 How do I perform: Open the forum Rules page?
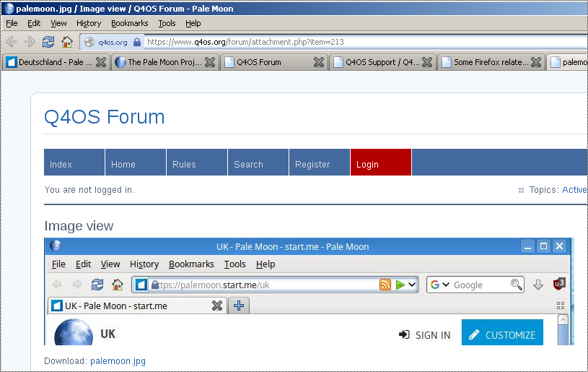point(197,163)
